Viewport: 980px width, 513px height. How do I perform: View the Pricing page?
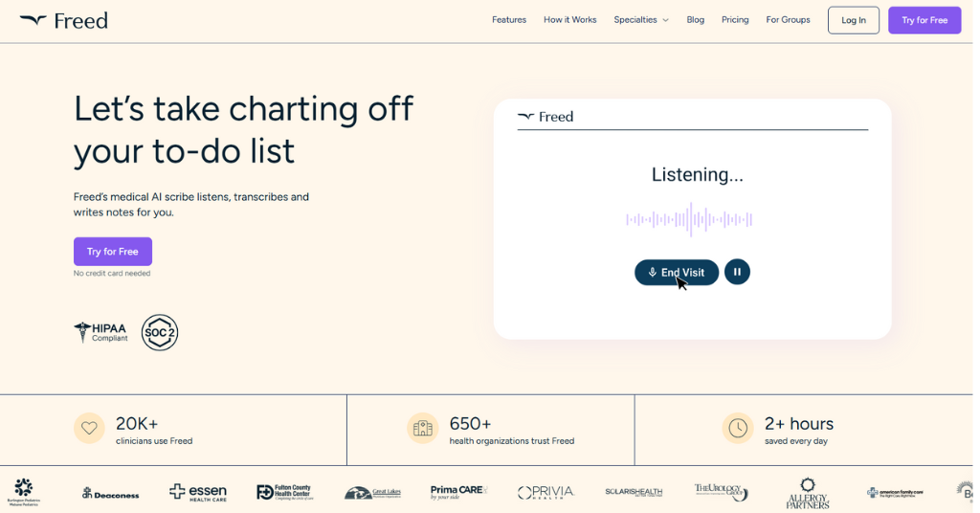coord(735,20)
